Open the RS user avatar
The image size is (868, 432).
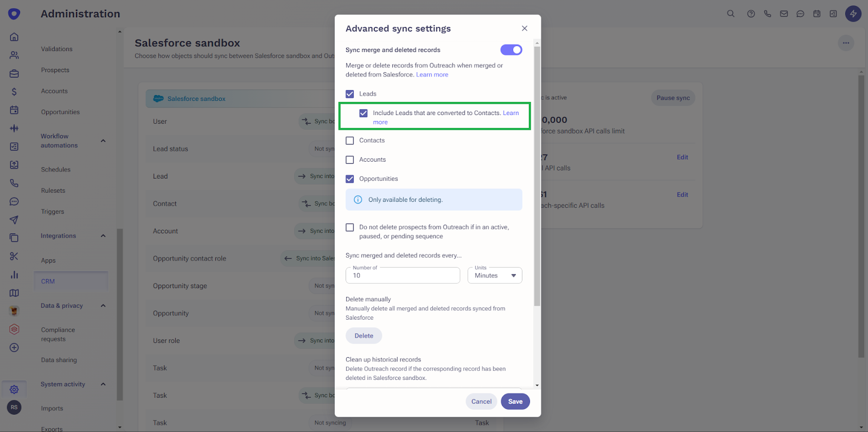(14, 407)
